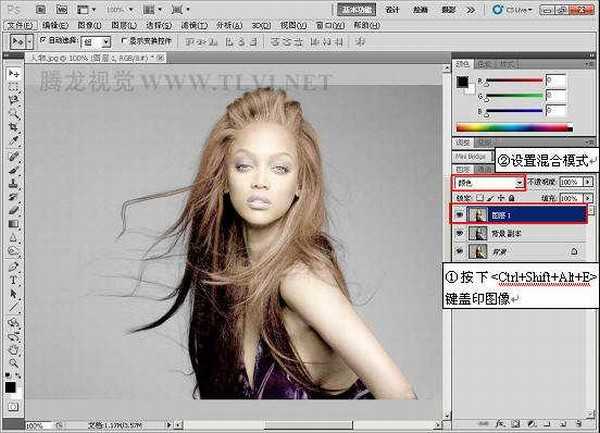Click the 设计 workspace button
Viewport: 600px width, 433px height.
click(392, 8)
